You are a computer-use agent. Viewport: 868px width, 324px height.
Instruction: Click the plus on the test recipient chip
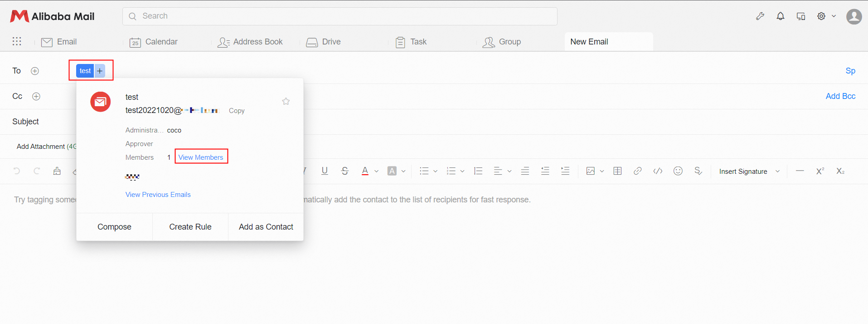click(100, 71)
